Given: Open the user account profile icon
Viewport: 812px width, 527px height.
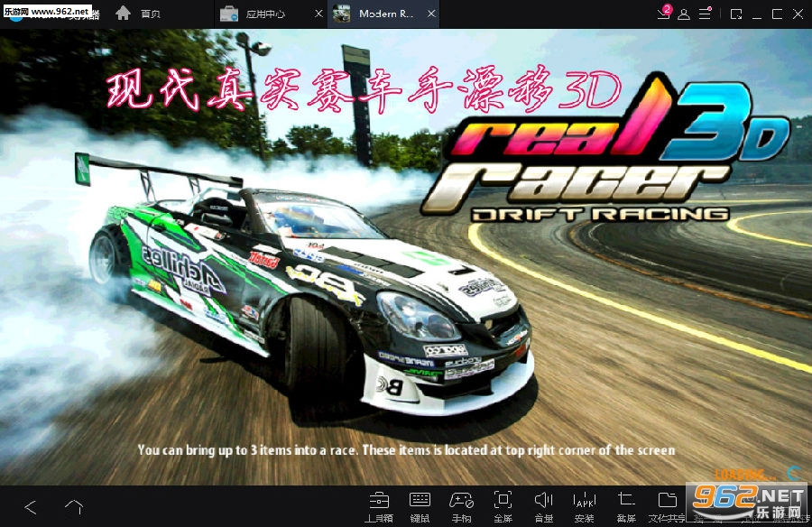Looking at the screenshot, I should point(684,14).
